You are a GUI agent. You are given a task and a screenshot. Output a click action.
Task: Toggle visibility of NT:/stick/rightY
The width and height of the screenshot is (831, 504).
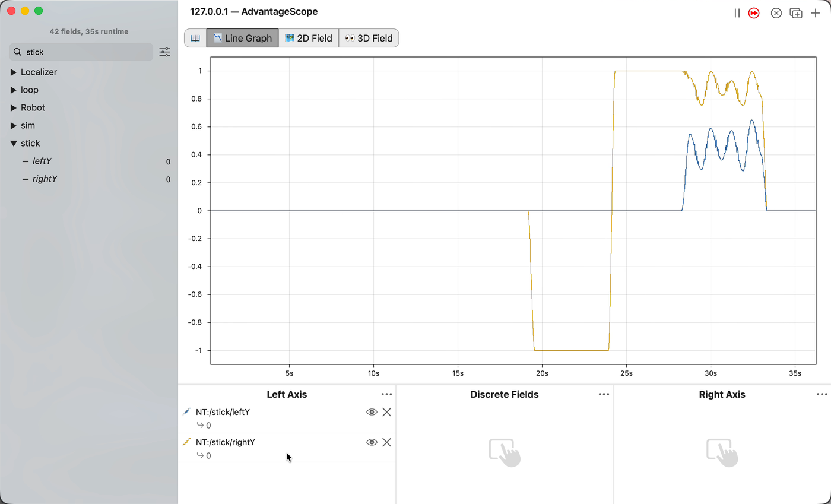[372, 442]
